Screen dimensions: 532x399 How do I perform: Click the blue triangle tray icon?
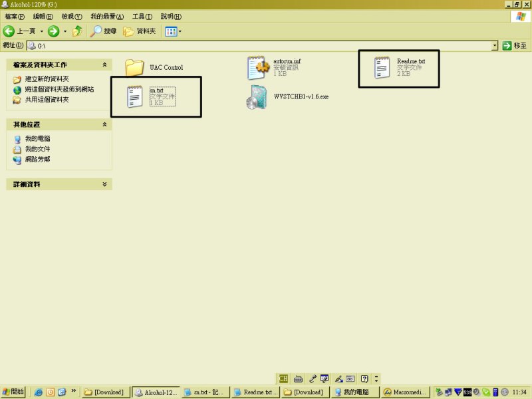pyautogui.click(x=458, y=392)
